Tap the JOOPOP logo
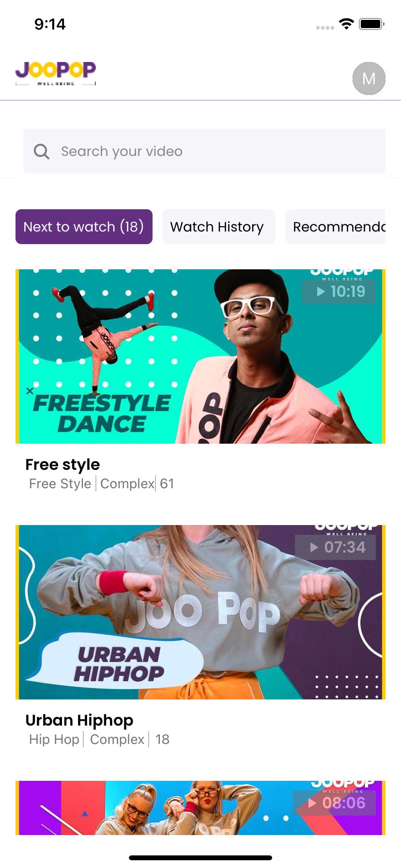Image resolution: width=401 pixels, height=868 pixels. [x=56, y=73]
